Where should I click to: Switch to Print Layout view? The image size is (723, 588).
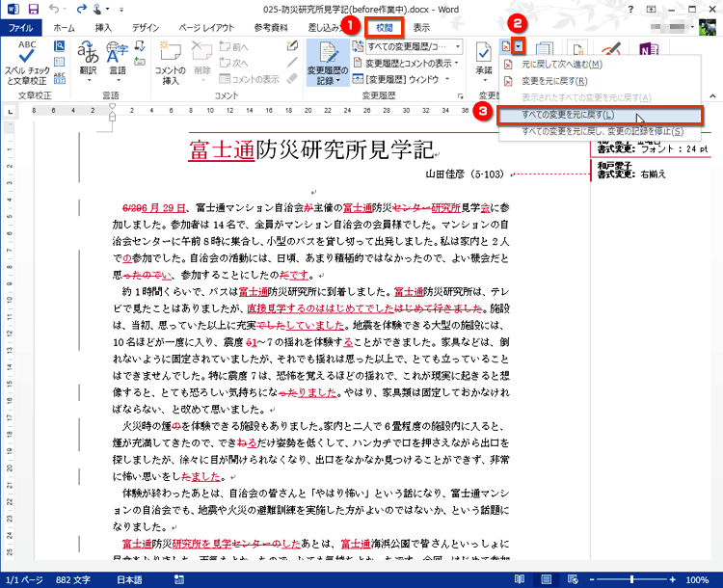(x=547, y=579)
